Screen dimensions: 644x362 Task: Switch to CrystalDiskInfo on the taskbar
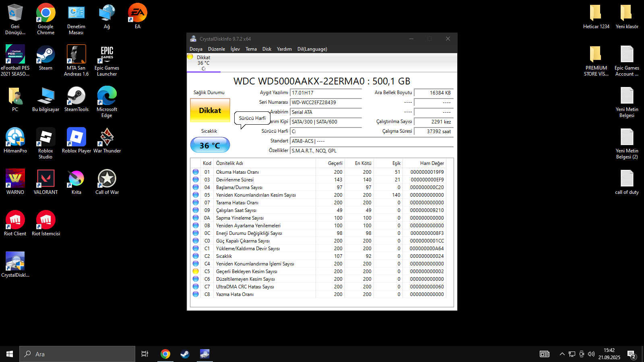click(204, 354)
